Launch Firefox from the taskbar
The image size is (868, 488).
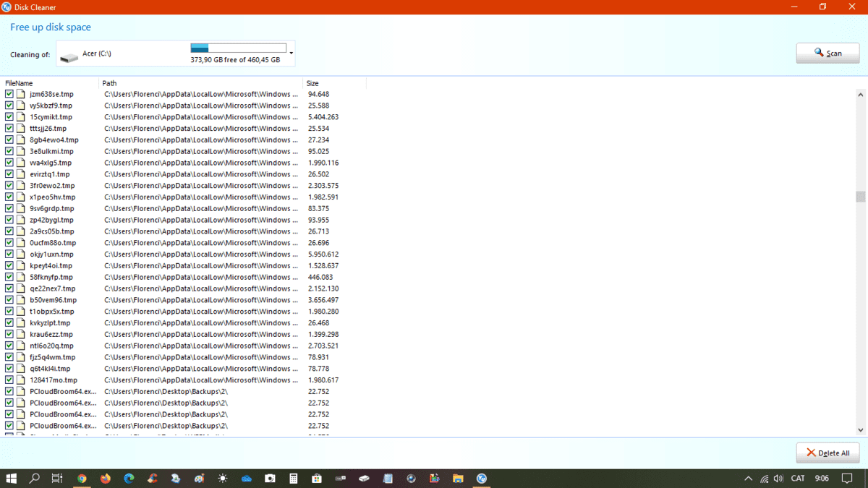(106, 479)
